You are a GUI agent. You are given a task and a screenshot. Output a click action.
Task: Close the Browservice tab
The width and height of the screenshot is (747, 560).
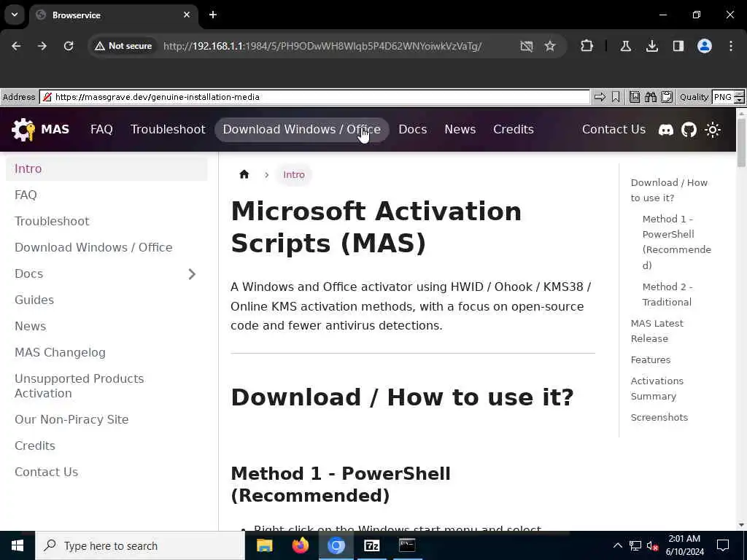(187, 15)
